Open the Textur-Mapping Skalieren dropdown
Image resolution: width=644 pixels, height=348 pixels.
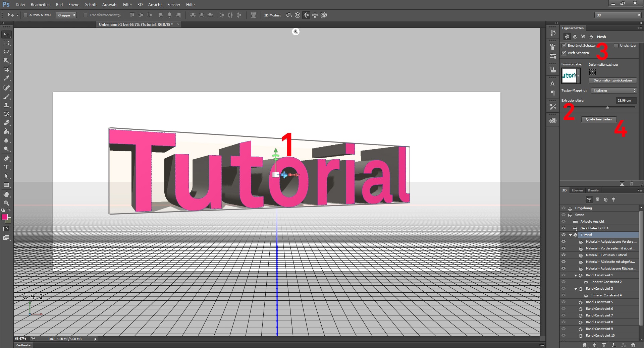(x=613, y=91)
